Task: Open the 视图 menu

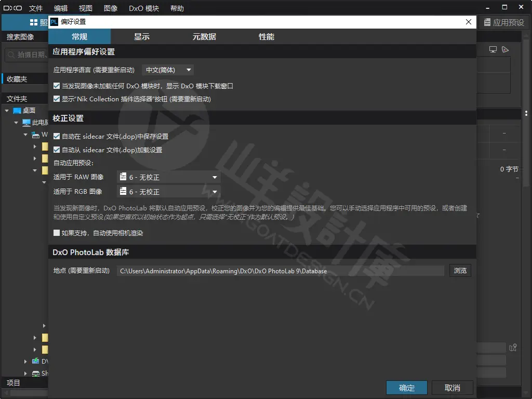Action: point(86,8)
